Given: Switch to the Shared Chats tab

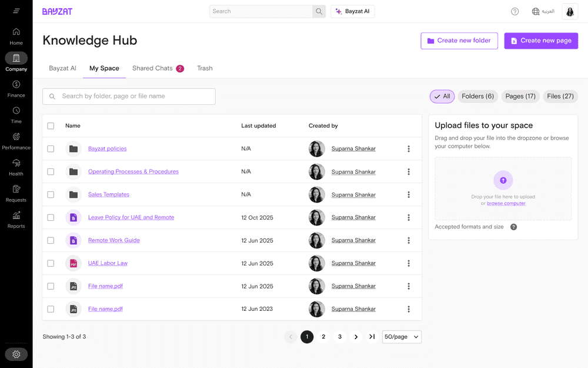Looking at the screenshot, I should (x=153, y=68).
